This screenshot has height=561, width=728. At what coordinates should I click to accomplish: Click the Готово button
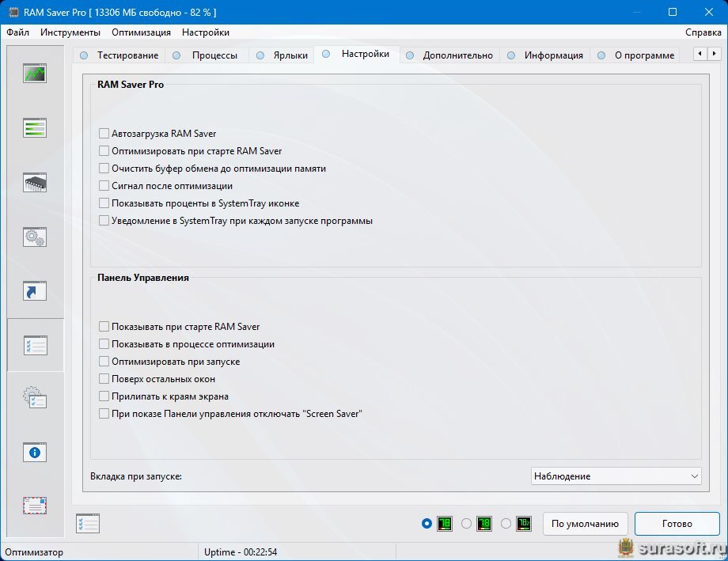(x=677, y=523)
